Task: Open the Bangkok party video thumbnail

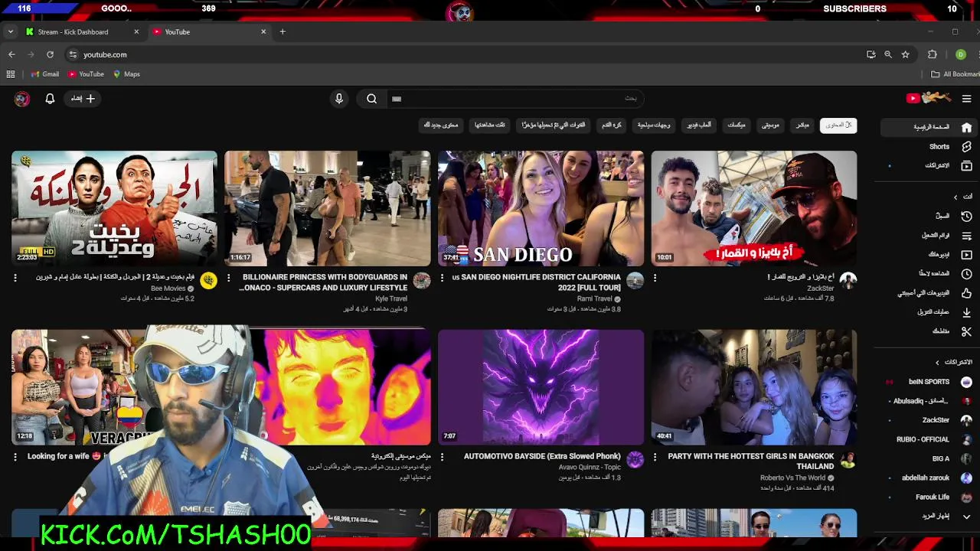Action: click(753, 387)
